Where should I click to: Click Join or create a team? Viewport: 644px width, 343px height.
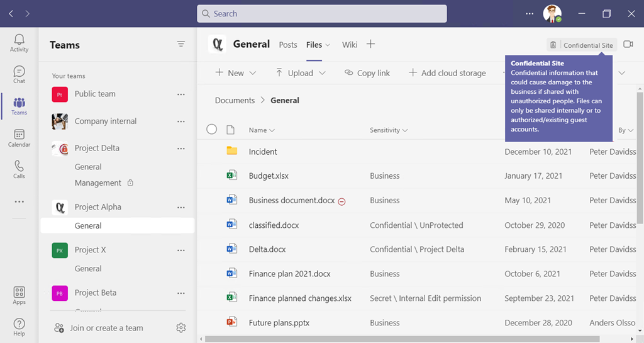(106, 328)
